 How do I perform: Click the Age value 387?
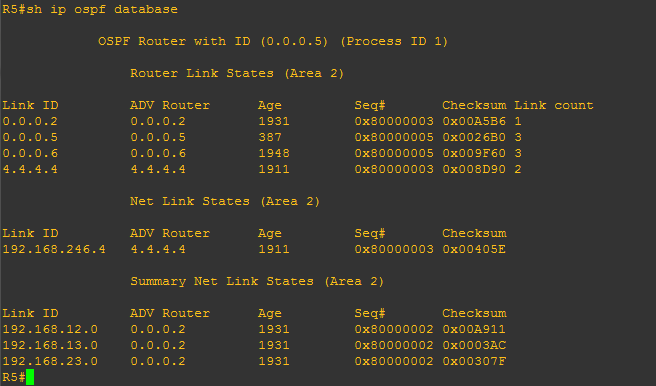coord(270,137)
